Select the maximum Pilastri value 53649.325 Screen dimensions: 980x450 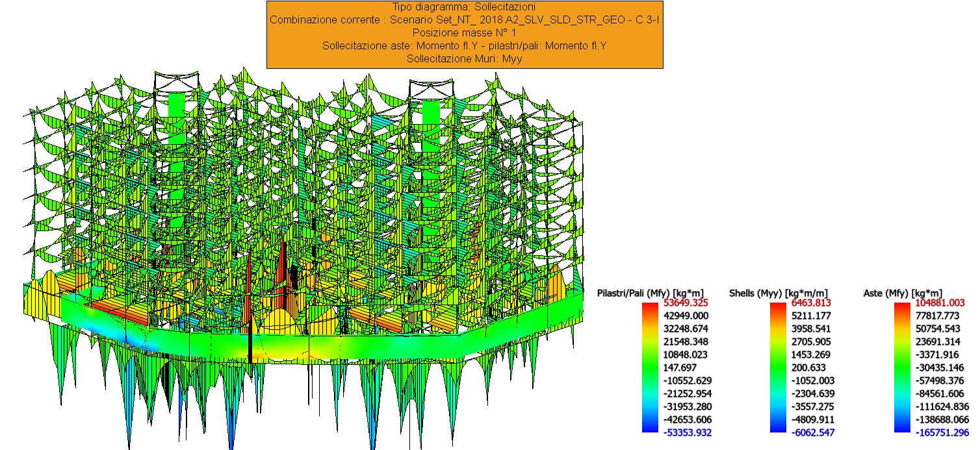[686, 303]
